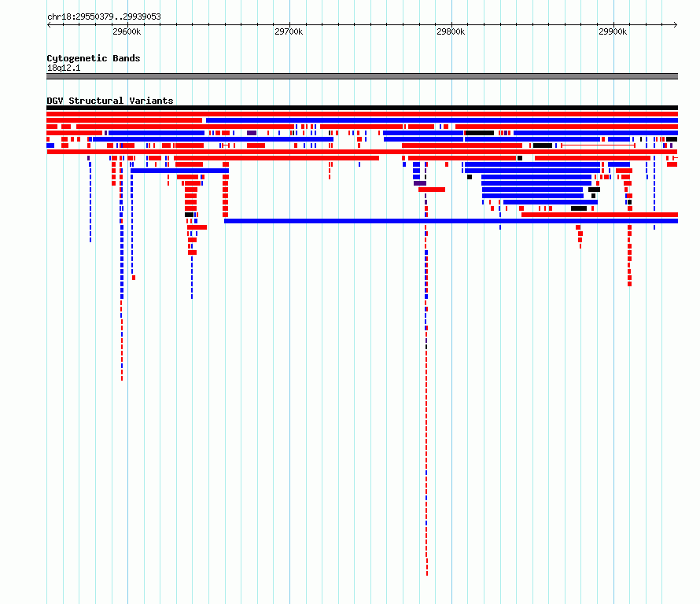Click the black bar near 29880k below the blue stack
700x604 pixels.
click(579, 208)
